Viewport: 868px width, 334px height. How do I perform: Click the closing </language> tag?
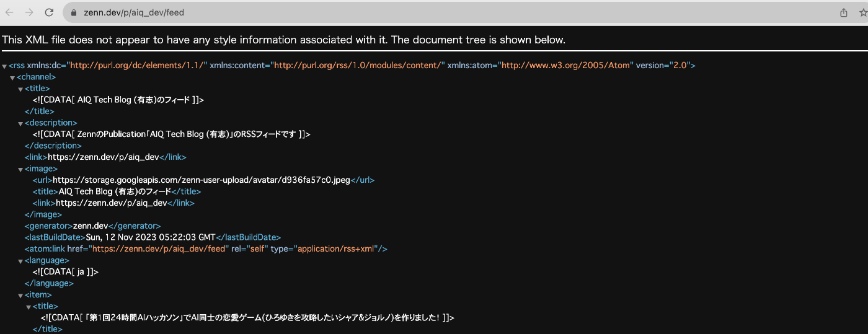(x=49, y=283)
